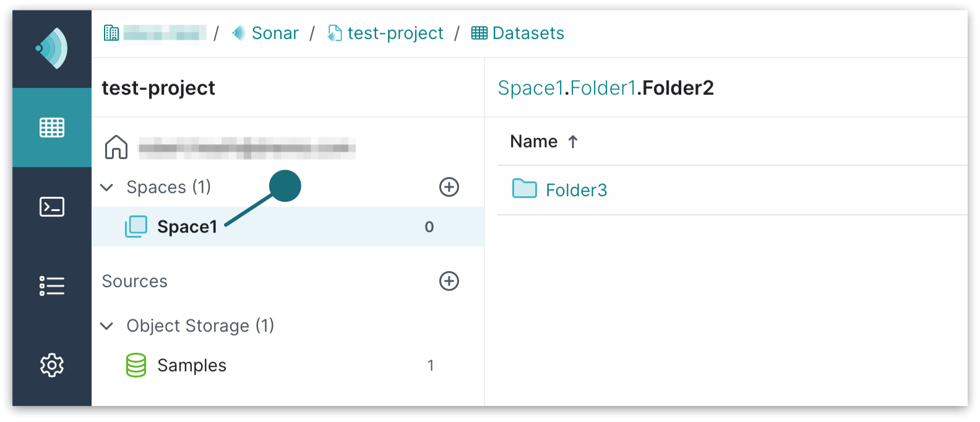This screenshot has width=980, height=422.
Task: Collapse the Object Storage section chevron
Action: click(x=107, y=325)
